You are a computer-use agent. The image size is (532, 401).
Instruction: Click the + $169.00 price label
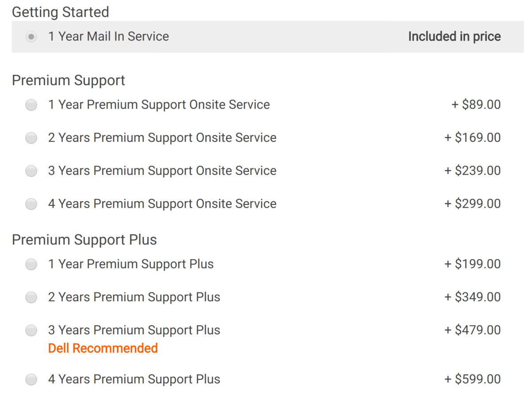[471, 138]
